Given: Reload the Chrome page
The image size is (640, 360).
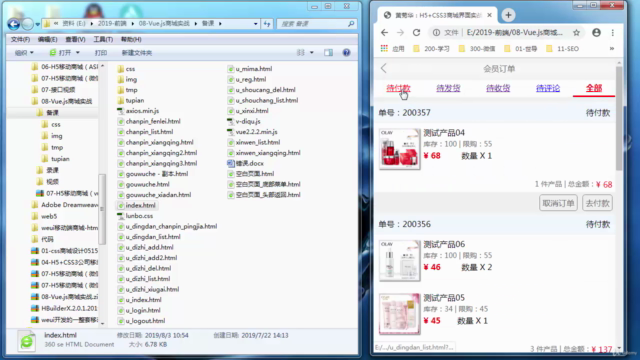Looking at the screenshot, I should tap(416, 33).
